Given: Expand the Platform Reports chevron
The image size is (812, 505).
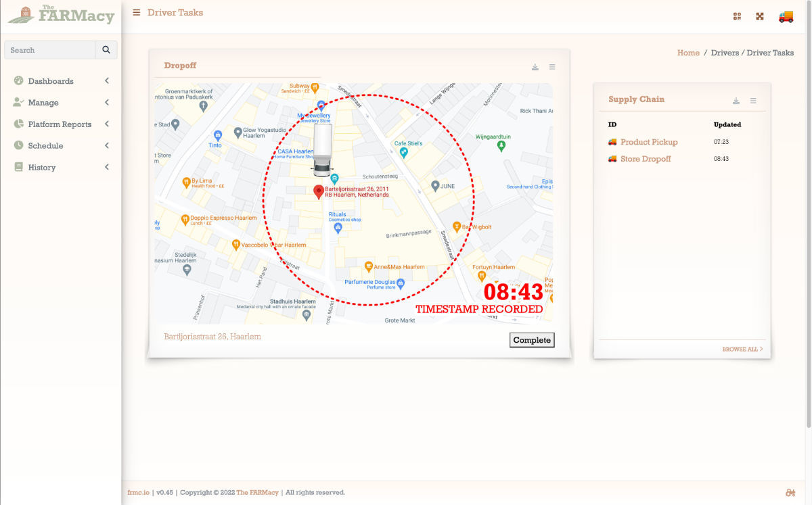Looking at the screenshot, I should coord(107,124).
